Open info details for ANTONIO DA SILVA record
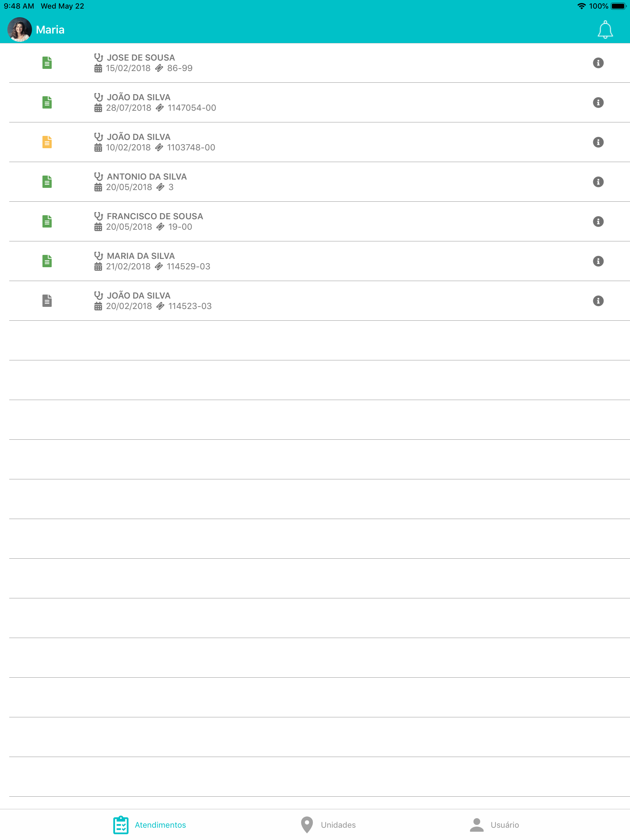Image resolution: width=630 pixels, height=840 pixels. pos(598,181)
